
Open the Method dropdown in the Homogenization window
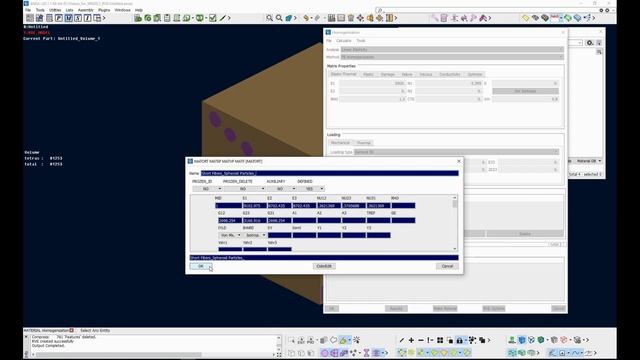click(452, 57)
